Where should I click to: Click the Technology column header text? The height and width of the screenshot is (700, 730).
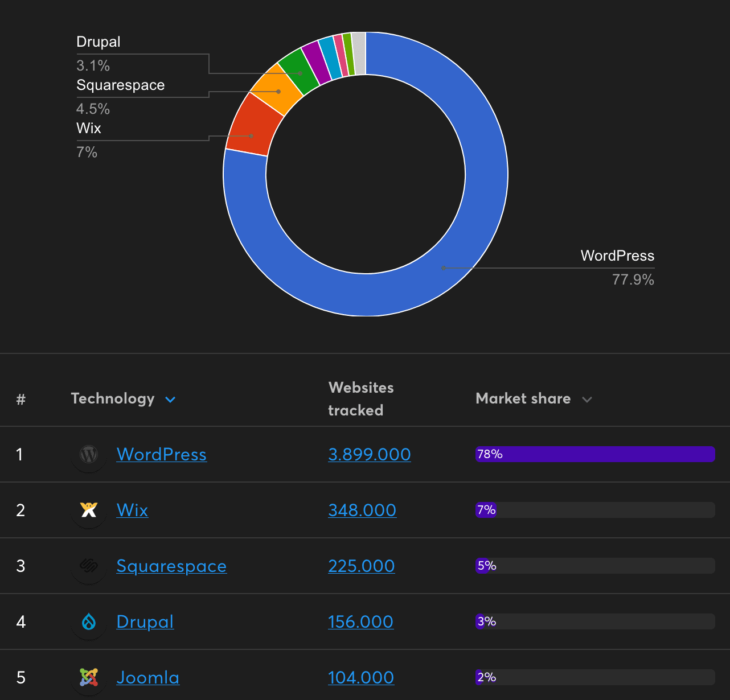[113, 399]
